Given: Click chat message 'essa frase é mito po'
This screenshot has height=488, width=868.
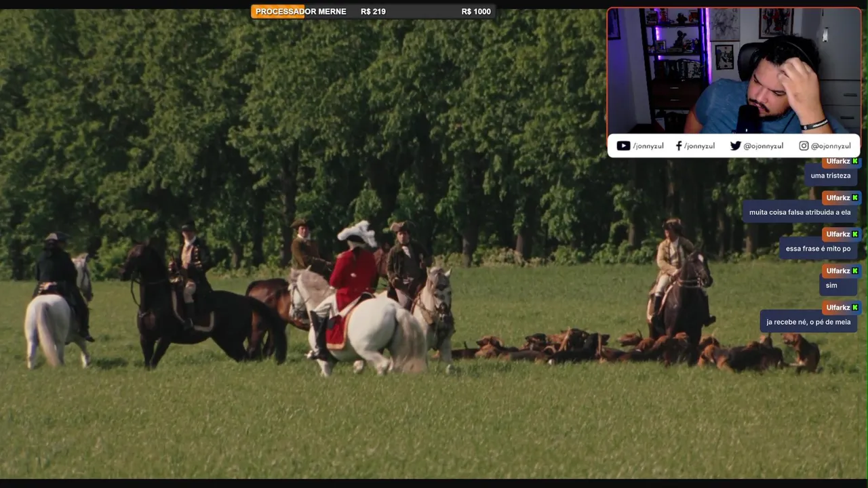Looking at the screenshot, I should tap(818, 249).
